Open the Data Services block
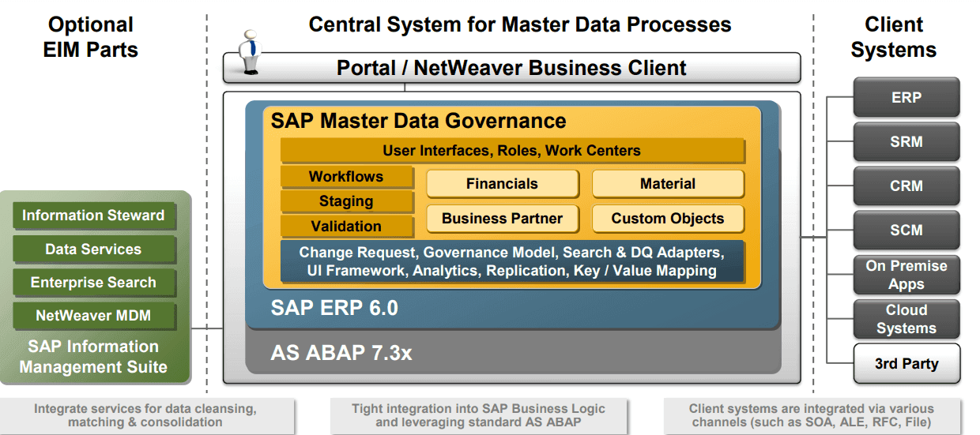This screenshot has width=980, height=435. [93, 249]
